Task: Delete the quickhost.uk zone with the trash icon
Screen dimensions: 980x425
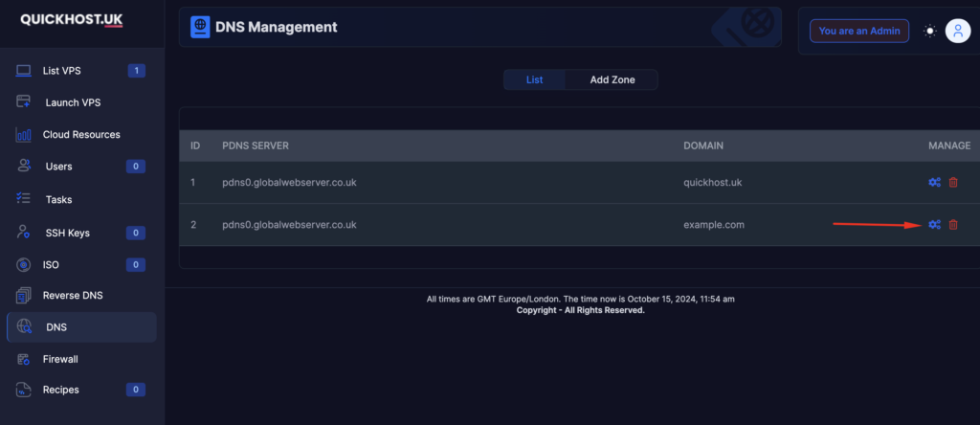Action: point(953,183)
